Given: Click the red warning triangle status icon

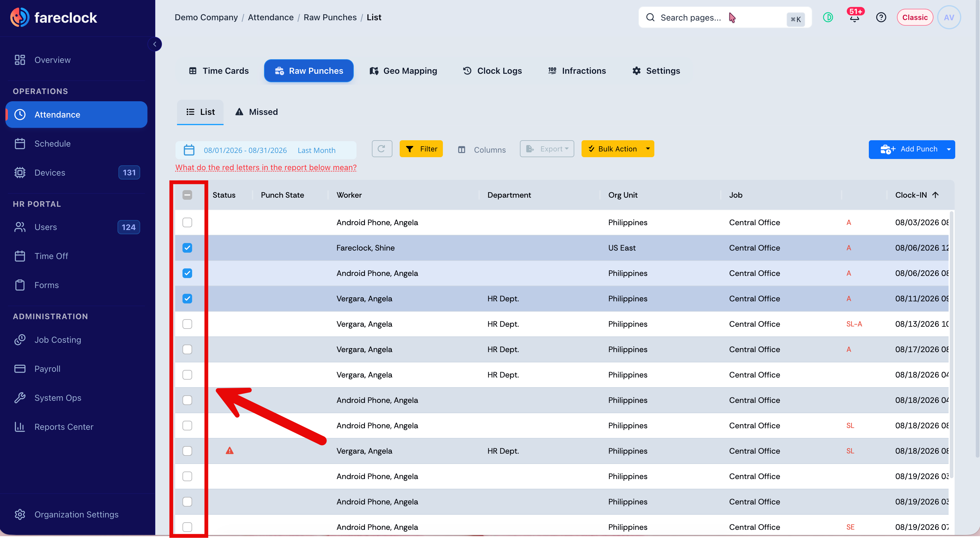Looking at the screenshot, I should click(x=229, y=451).
